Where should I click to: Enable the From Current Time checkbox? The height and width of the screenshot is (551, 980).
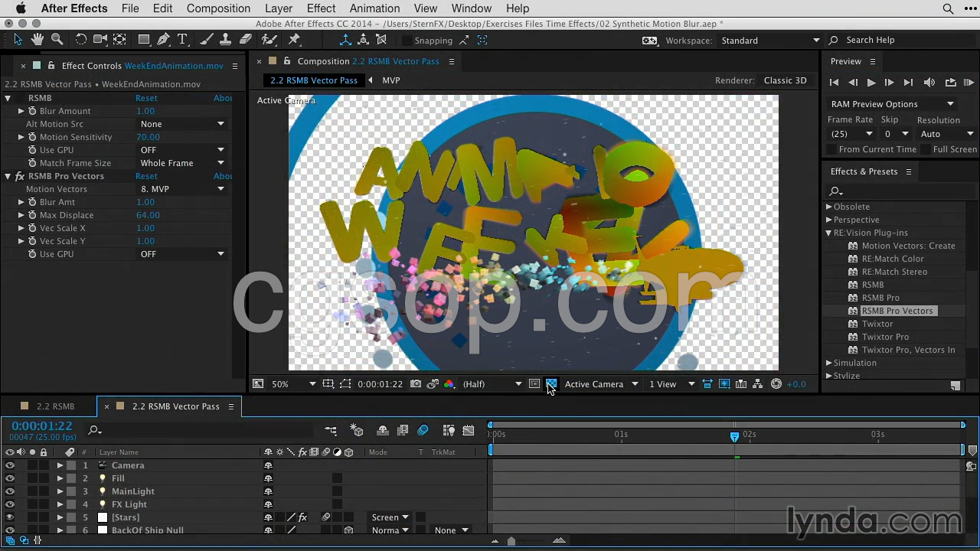[831, 150]
